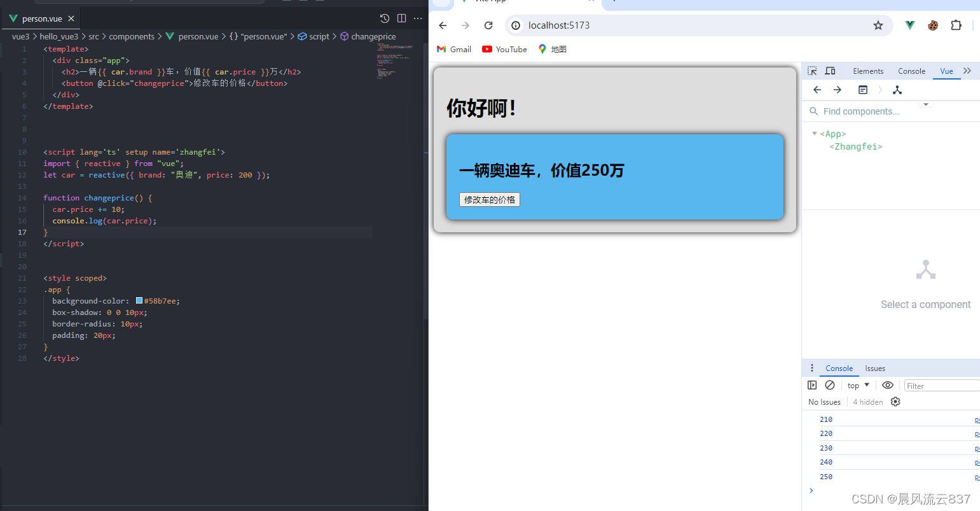Click the console log value 230
Viewport: 980px width, 511px height.
pos(826,448)
